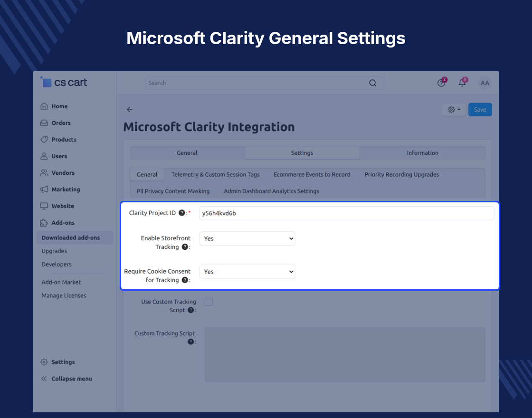Open the Enable Storefront Tracking dropdown
Screen dimensions: 532x418
[247, 238]
